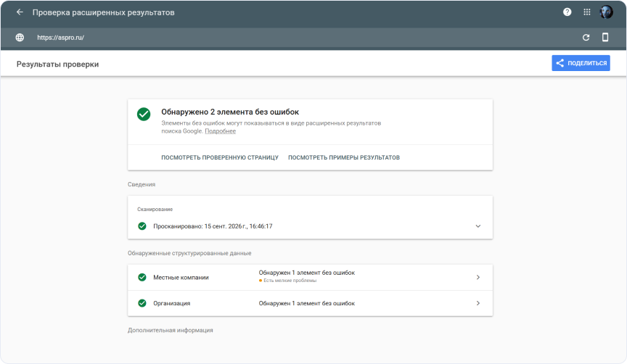Click the globe icon by the URL

[20, 38]
